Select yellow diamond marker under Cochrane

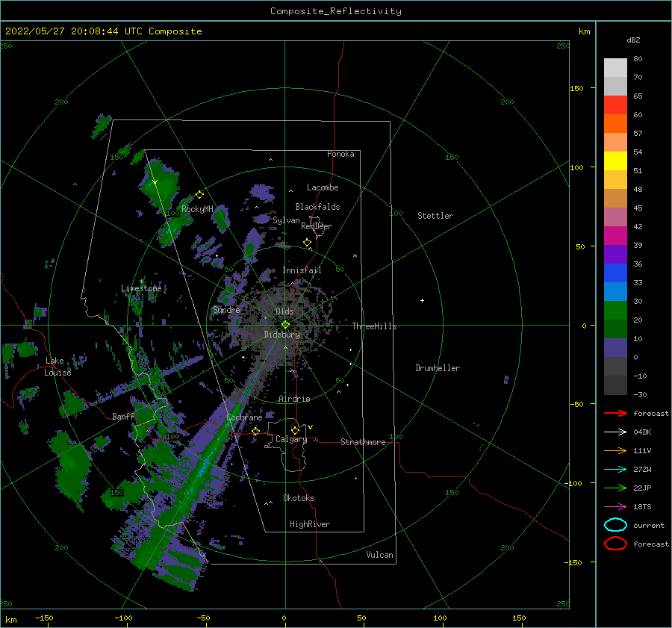(x=256, y=431)
